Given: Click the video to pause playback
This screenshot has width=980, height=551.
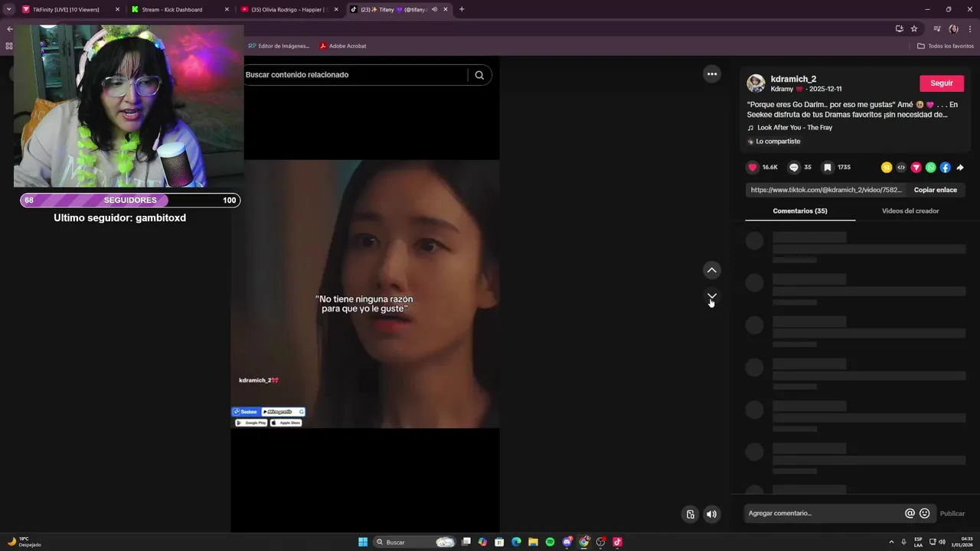Looking at the screenshot, I should pos(365,293).
